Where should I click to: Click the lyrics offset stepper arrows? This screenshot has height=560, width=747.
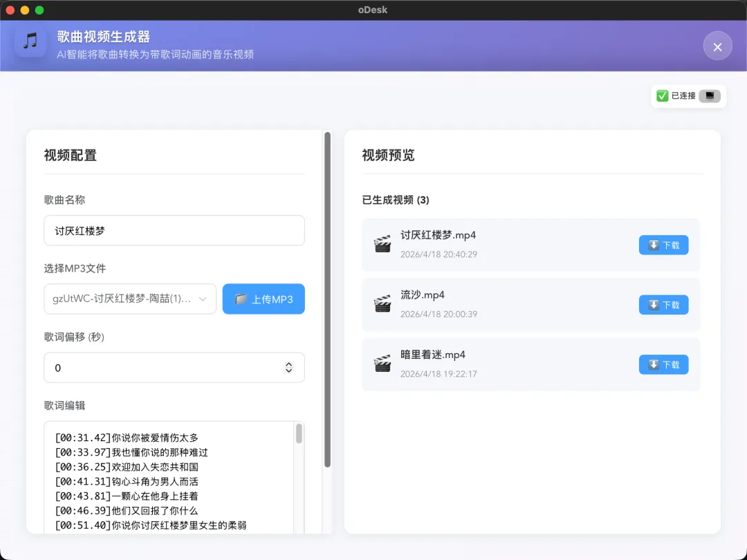(x=288, y=368)
